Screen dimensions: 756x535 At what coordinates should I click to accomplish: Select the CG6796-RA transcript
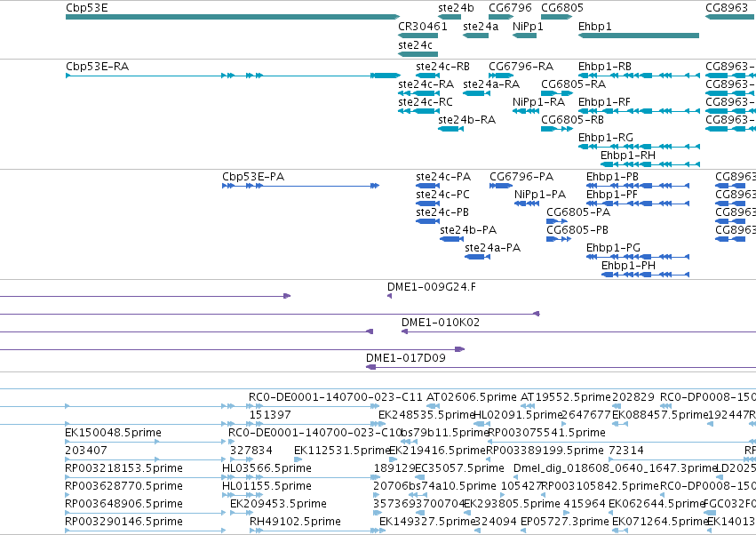(501, 76)
